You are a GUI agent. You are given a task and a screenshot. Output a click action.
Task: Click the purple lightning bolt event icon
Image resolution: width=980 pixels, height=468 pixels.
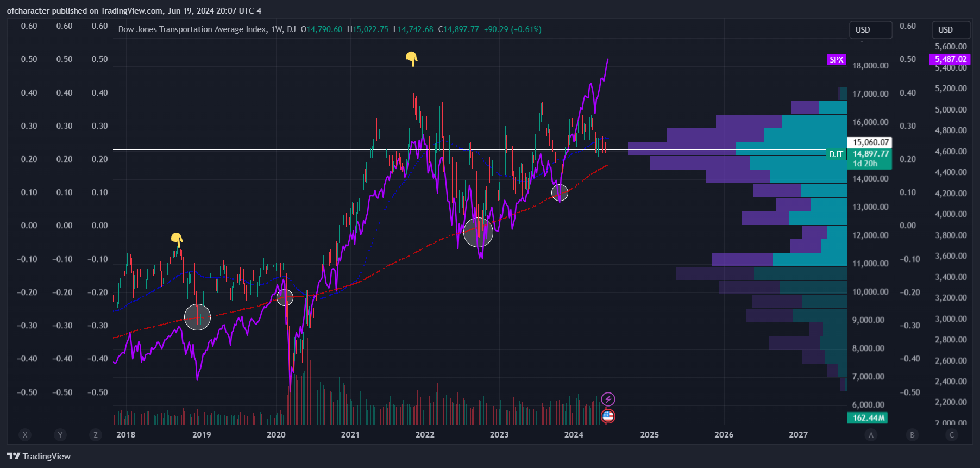click(x=608, y=400)
